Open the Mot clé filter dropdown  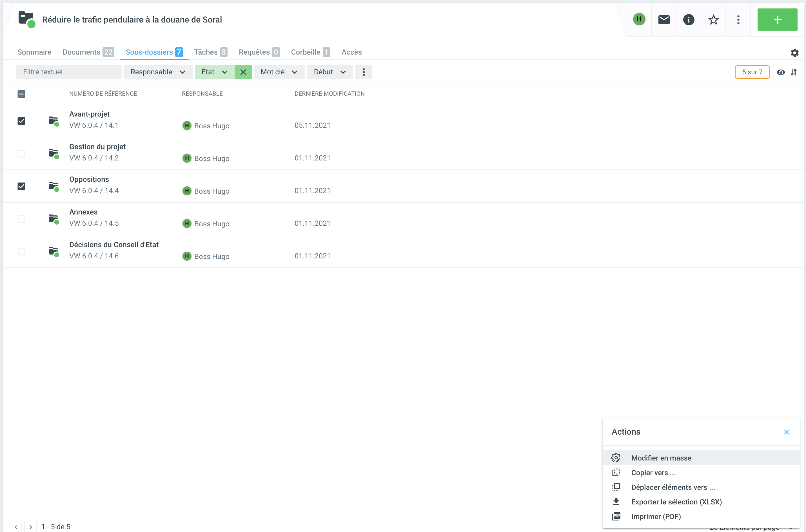tap(279, 72)
